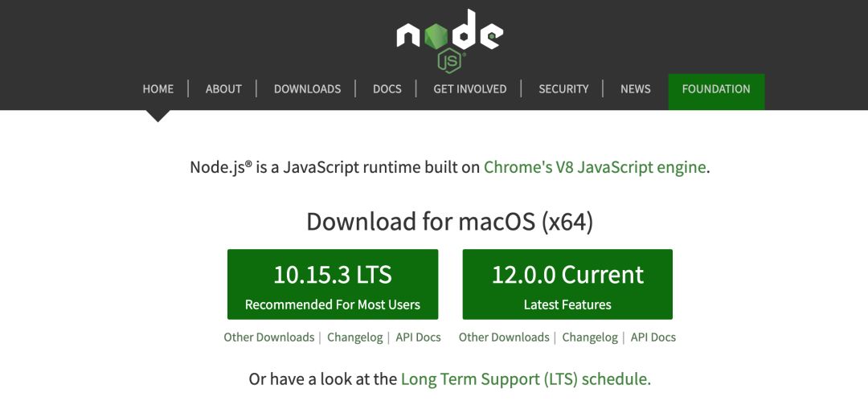This screenshot has height=409, width=868.
Task: Open the DOCS navigation item
Action: 387,89
